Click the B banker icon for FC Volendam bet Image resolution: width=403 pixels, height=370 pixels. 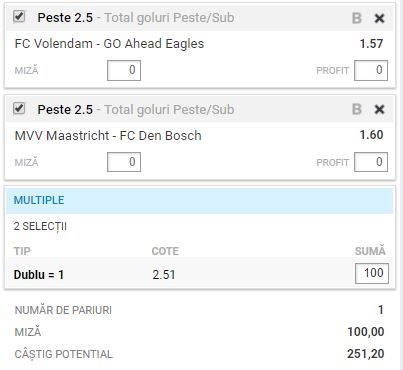[x=357, y=18]
